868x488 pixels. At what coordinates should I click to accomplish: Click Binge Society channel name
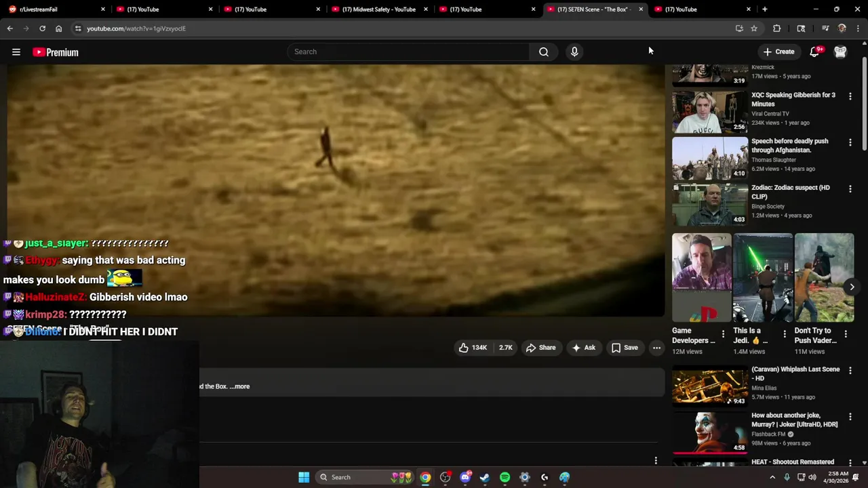click(768, 206)
